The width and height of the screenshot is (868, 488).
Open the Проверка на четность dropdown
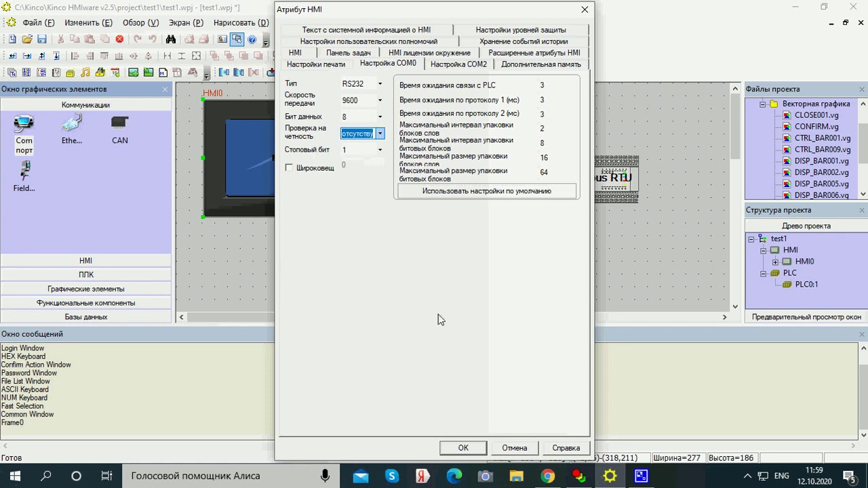[x=380, y=134]
